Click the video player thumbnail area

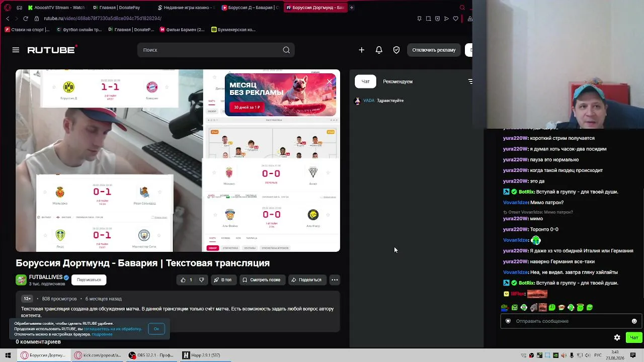click(178, 160)
